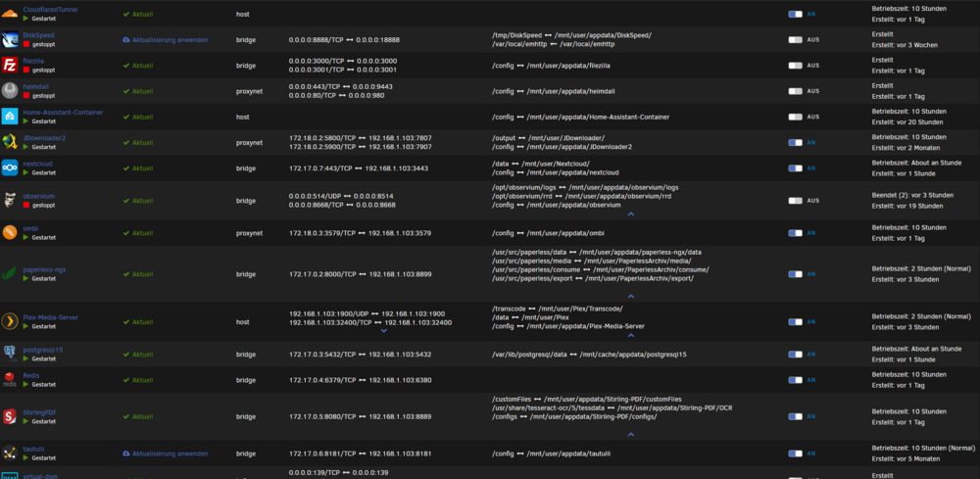Image resolution: width=980 pixels, height=479 pixels.
Task: Disable autostart for postgresql15
Action: (795, 354)
